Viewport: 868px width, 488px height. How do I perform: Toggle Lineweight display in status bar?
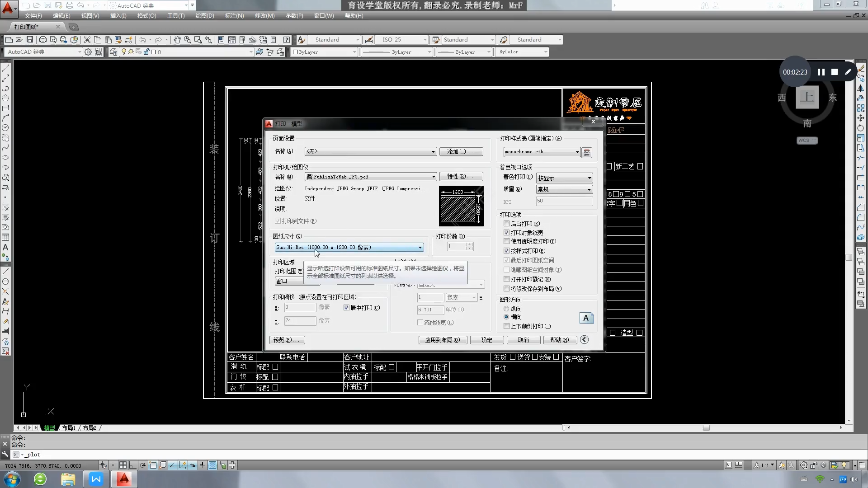pyautogui.click(x=202, y=465)
